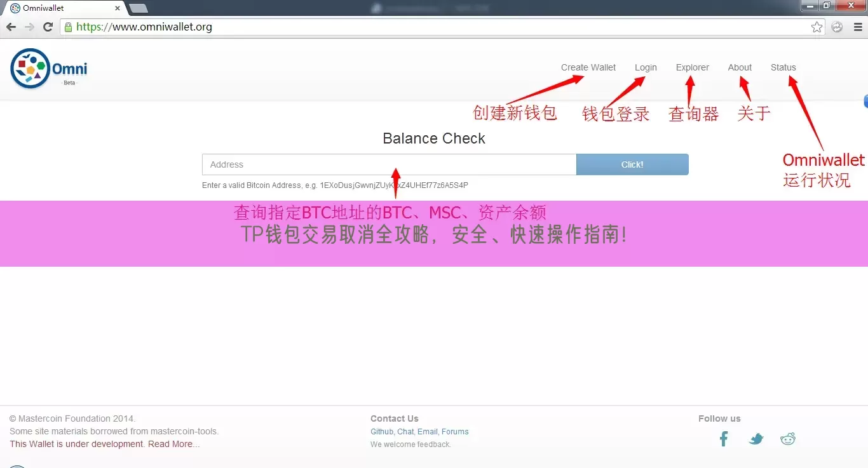This screenshot has width=868, height=468.
Task: Open the Reddit follow icon
Action: point(788,438)
